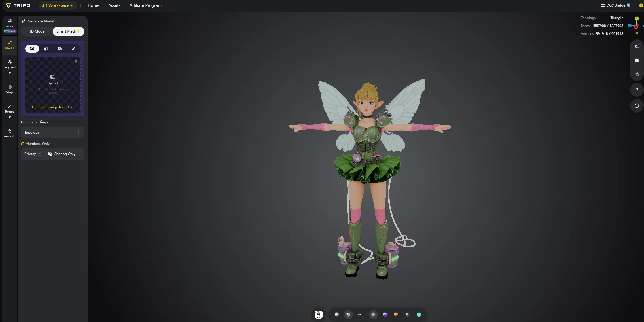Select the rainbow gradient material swatch
Image resolution: width=644 pixels, height=322 pixels.
pyautogui.click(x=385, y=315)
